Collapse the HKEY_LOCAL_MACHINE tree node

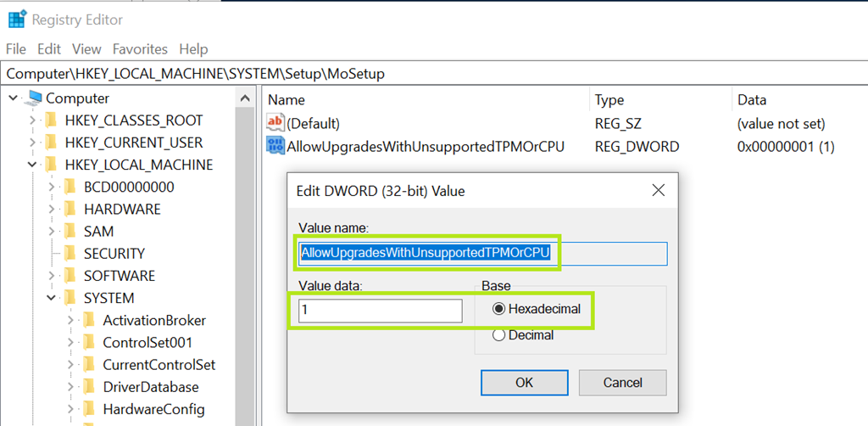31,165
